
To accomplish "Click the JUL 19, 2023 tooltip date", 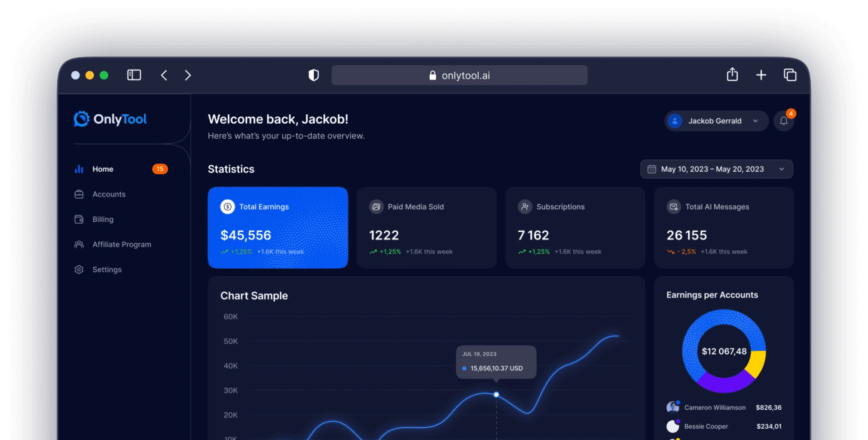I will pos(479,354).
